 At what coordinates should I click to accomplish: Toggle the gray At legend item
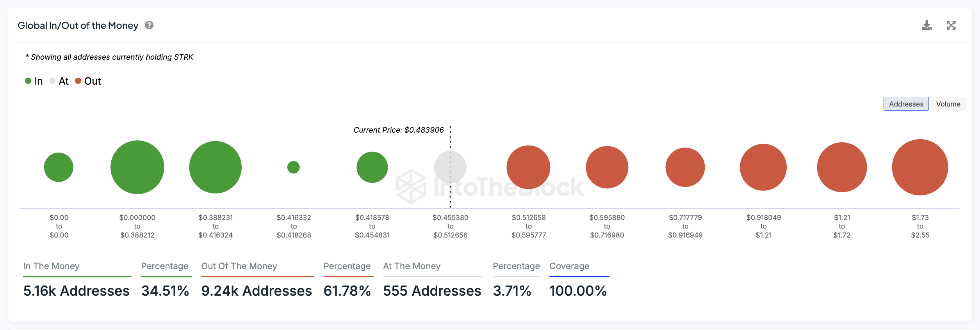[x=59, y=81]
